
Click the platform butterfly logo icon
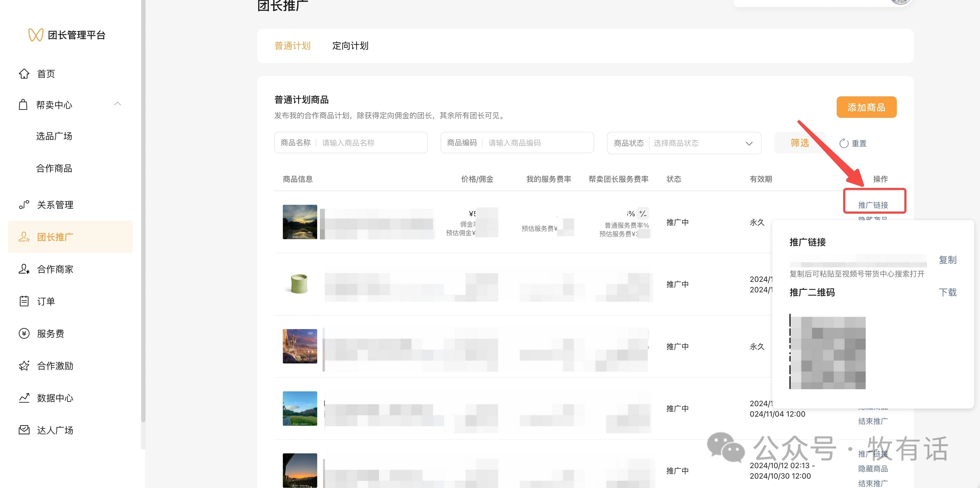click(x=36, y=35)
